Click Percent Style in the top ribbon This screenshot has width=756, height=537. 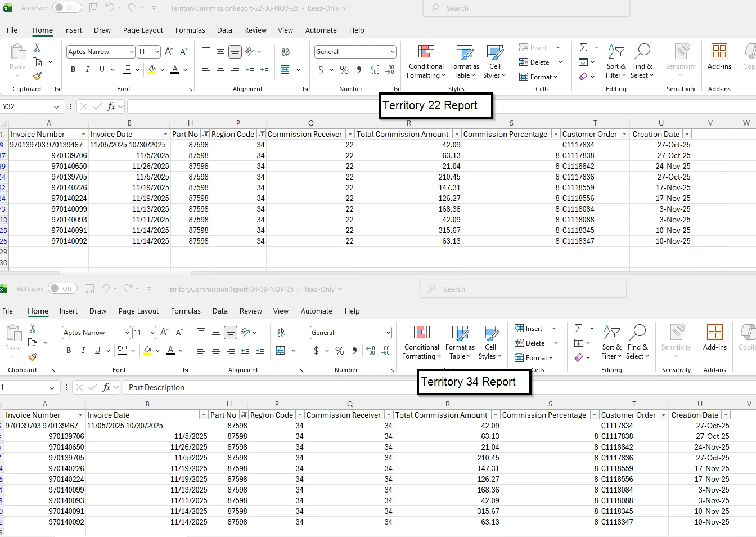pyautogui.click(x=344, y=70)
